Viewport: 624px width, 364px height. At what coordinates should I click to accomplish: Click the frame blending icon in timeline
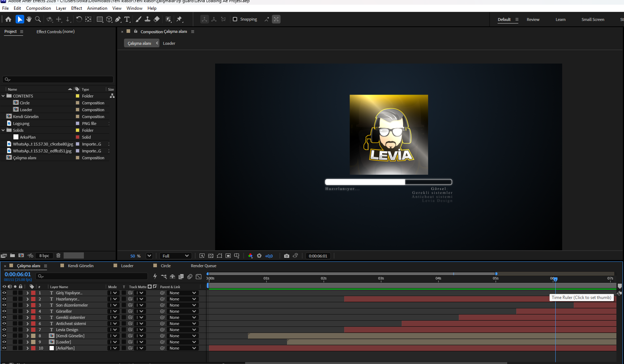pos(181,276)
